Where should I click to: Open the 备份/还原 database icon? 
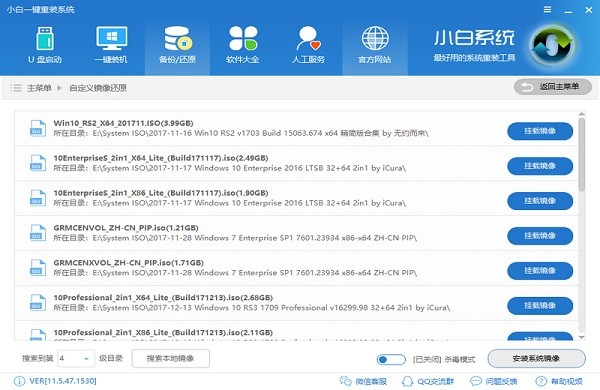177,39
